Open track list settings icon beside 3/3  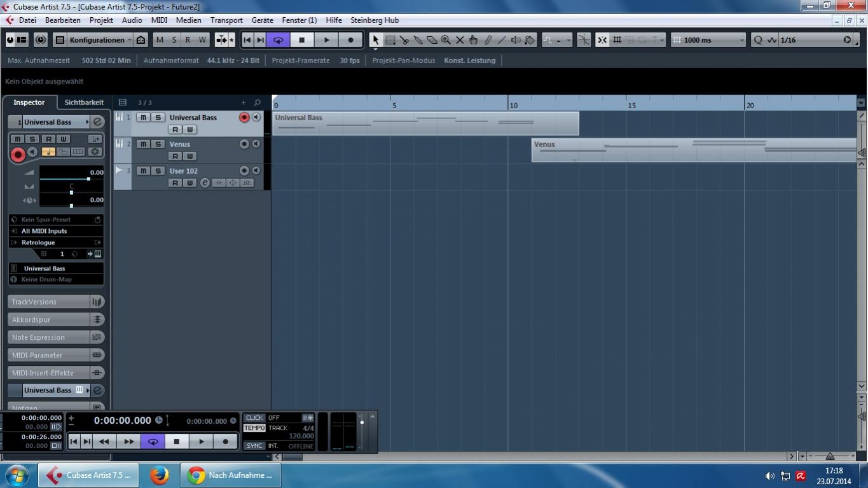(123, 102)
